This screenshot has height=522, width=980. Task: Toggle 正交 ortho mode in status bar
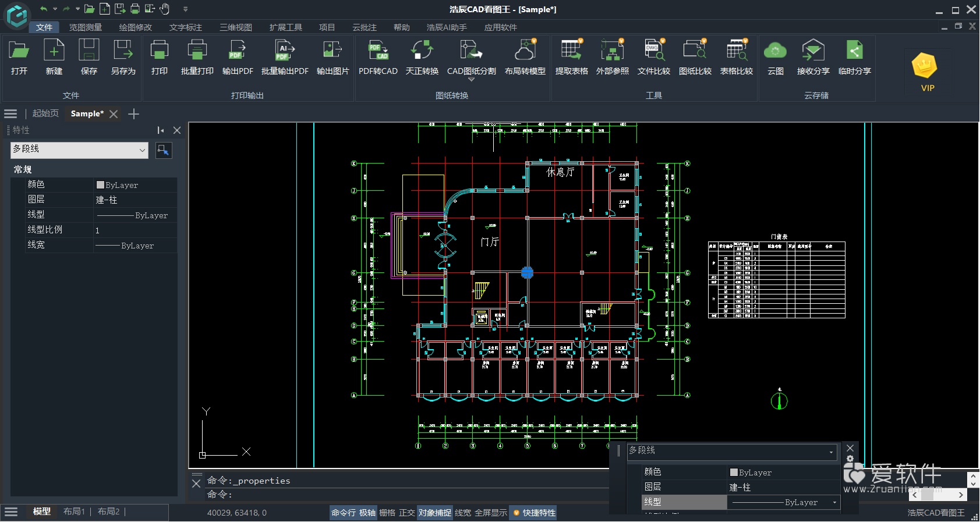(x=406, y=513)
